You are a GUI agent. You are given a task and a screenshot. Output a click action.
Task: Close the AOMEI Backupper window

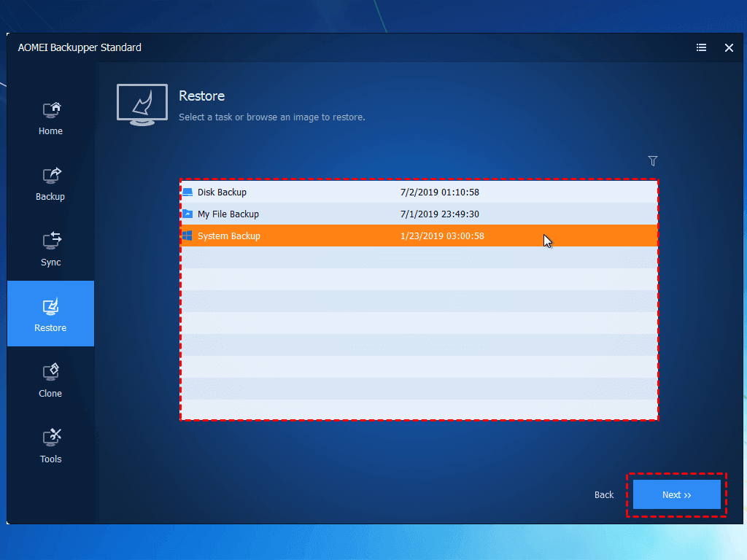point(729,47)
